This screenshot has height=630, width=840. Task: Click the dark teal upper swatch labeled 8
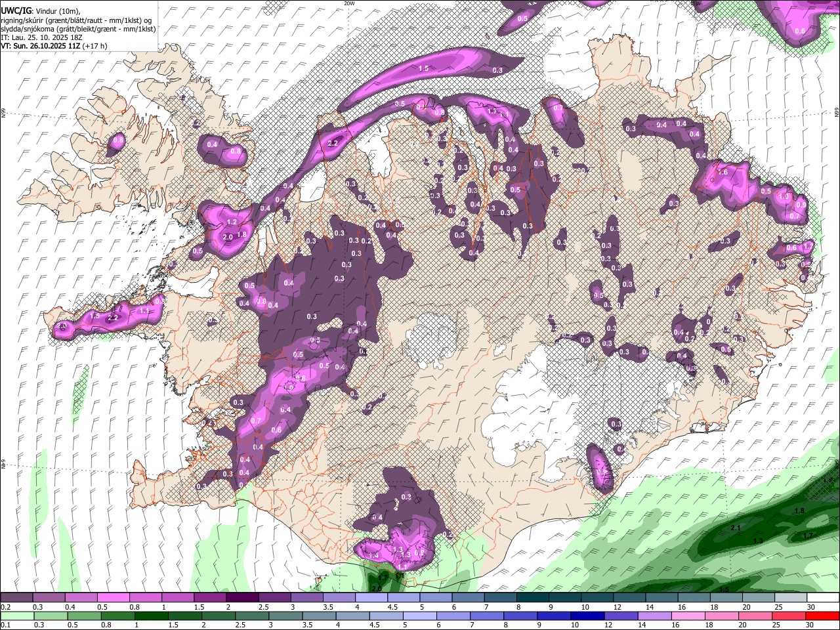(x=532, y=598)
